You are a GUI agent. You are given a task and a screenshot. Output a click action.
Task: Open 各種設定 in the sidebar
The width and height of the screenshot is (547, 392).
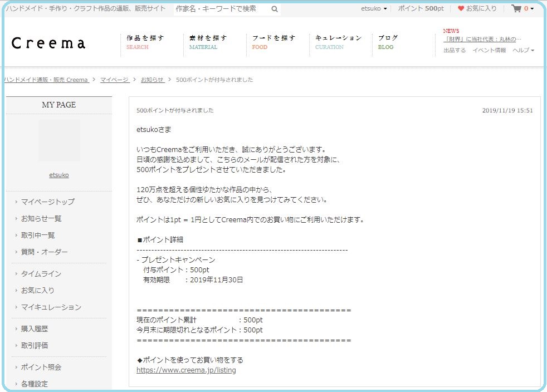pos(35,384)
